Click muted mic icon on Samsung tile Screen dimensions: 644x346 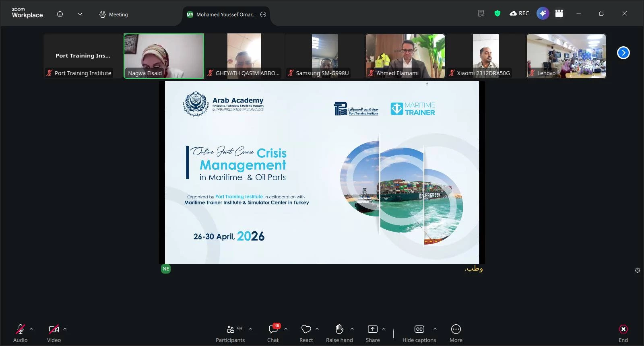[291, 73]
